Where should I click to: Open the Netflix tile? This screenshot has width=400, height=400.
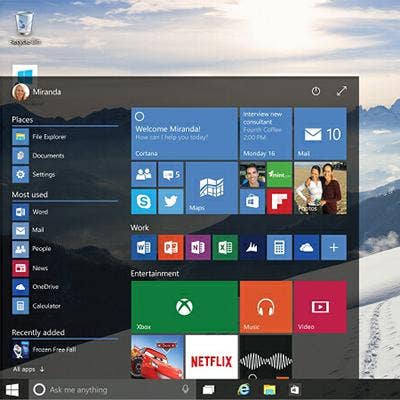point(212,357)
